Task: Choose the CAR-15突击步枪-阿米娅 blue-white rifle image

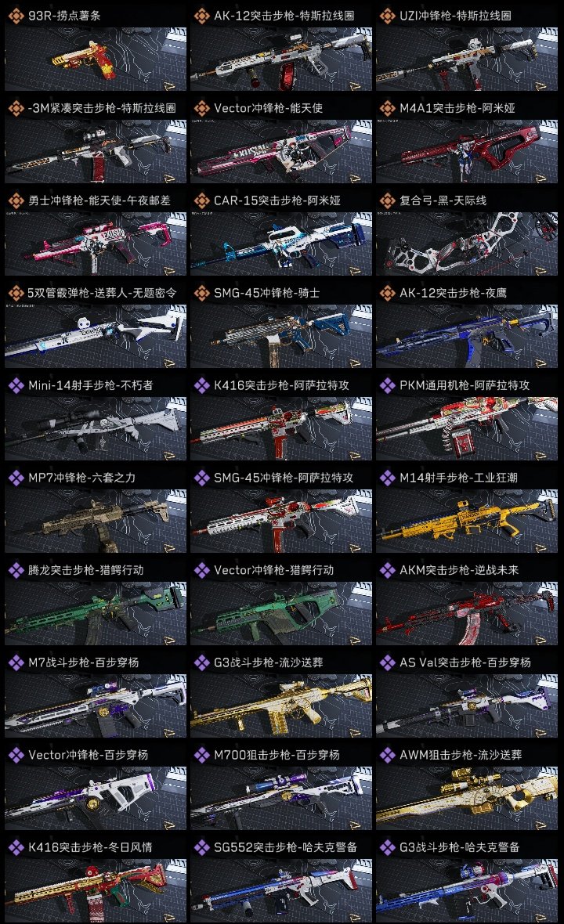Action: [281, 244]
